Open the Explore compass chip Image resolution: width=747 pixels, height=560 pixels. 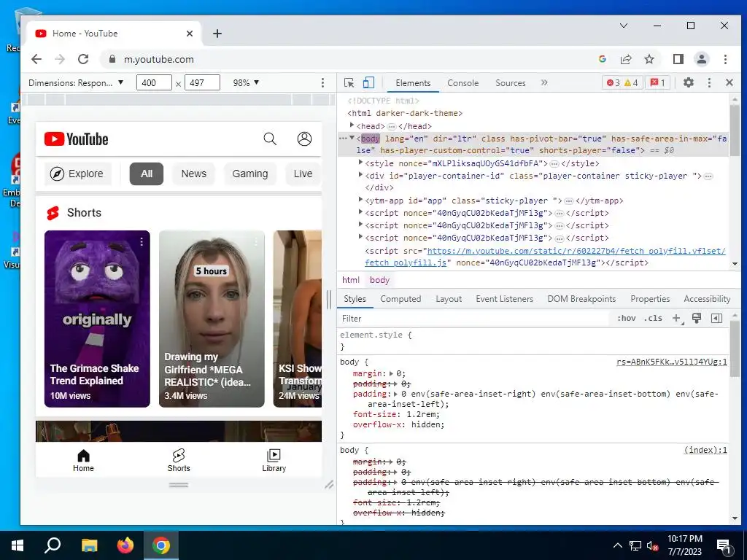(77, 174)
